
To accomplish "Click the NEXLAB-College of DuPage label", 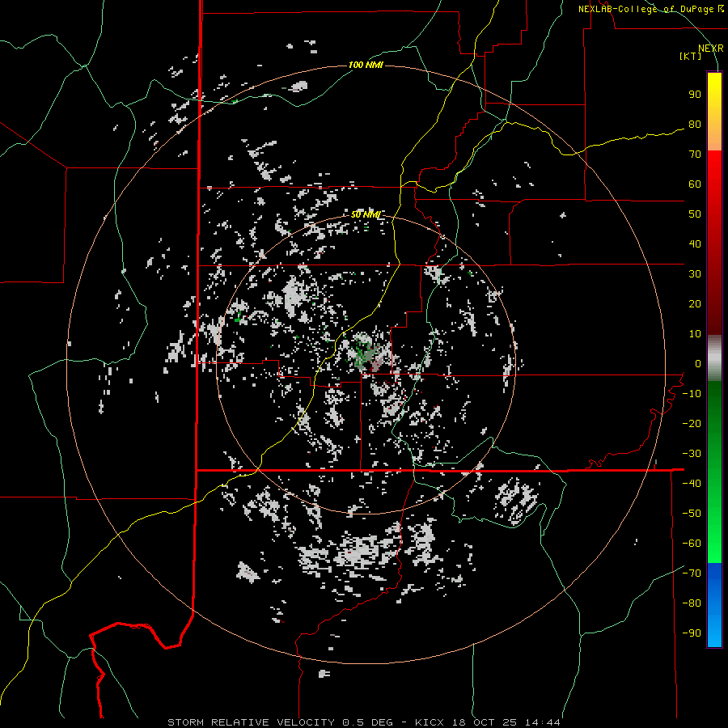I will 648,9.
